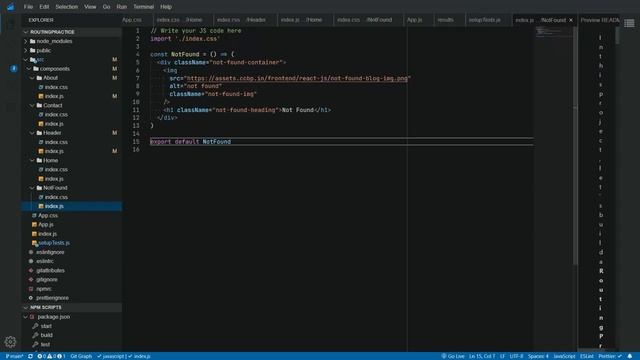Open the Edit menu
The width and height of the screenshot is (640, 360).
tap(44, 7)
